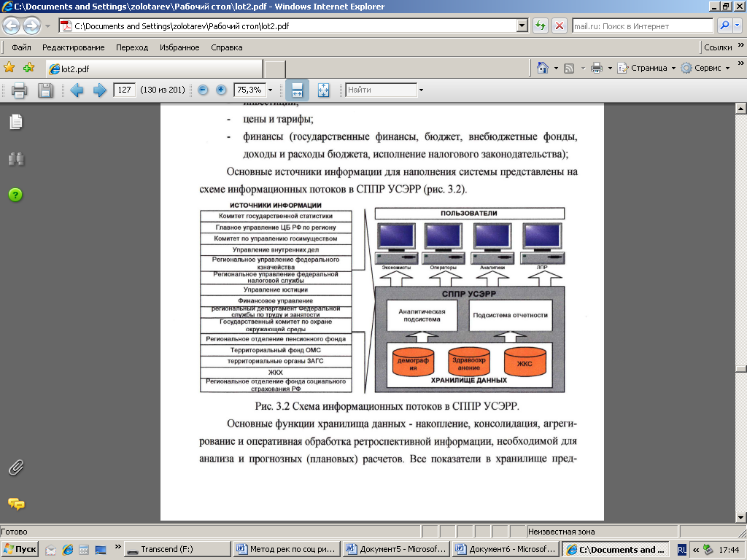Click the mail.ru search box
The image size is (747, 560).
pos(643,26)
